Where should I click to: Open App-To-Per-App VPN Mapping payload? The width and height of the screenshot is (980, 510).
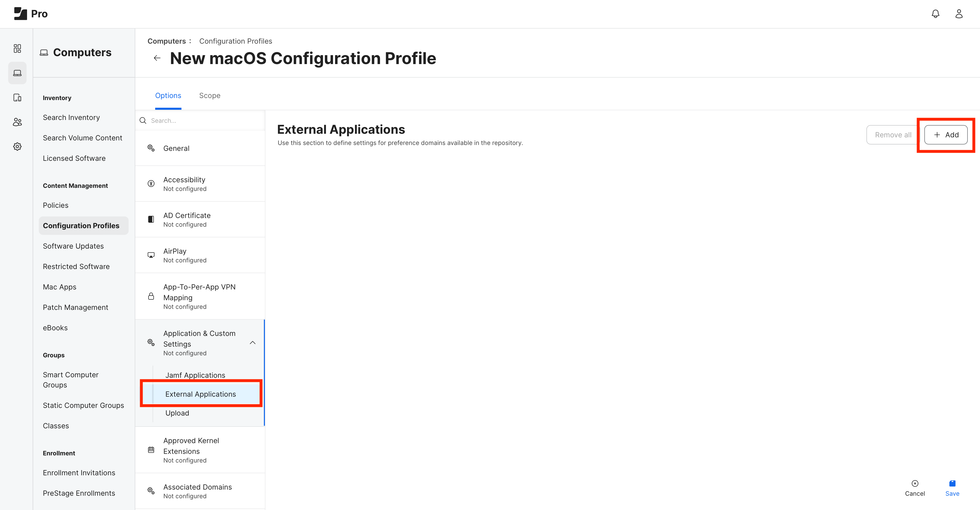(200, 296)
